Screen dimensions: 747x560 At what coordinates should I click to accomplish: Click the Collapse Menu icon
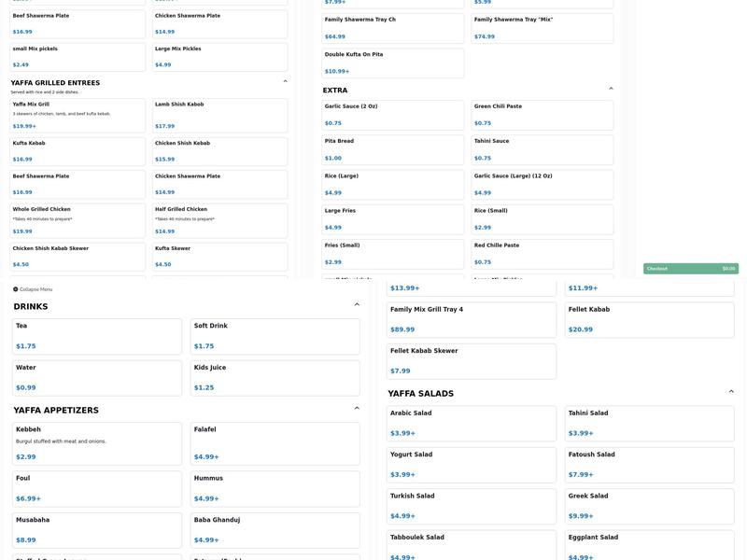tap(16, 289)
